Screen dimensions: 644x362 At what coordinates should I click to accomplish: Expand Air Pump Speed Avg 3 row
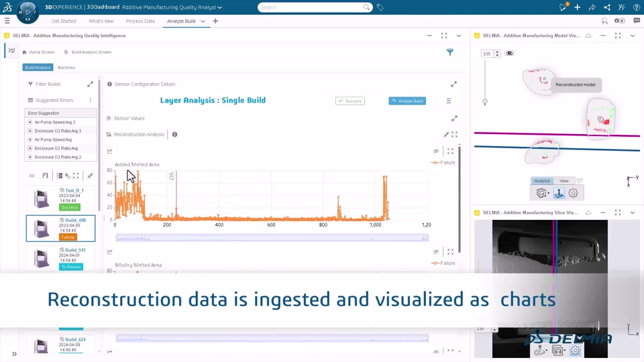click(x=30, y=122)
